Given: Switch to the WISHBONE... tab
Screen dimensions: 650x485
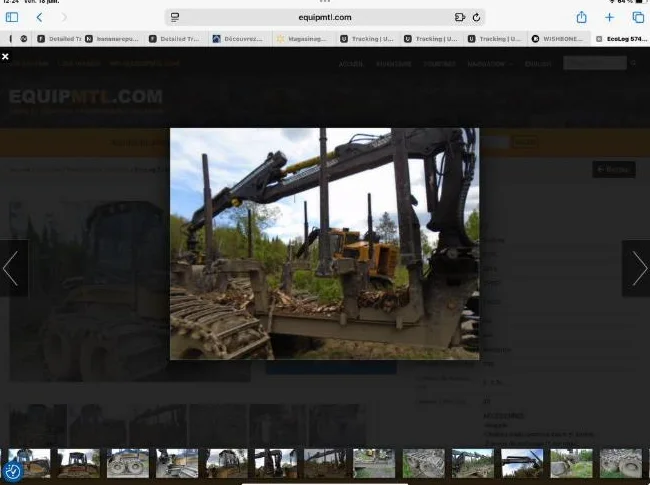Looking at the screenshot, I should (x=558, y=39).
